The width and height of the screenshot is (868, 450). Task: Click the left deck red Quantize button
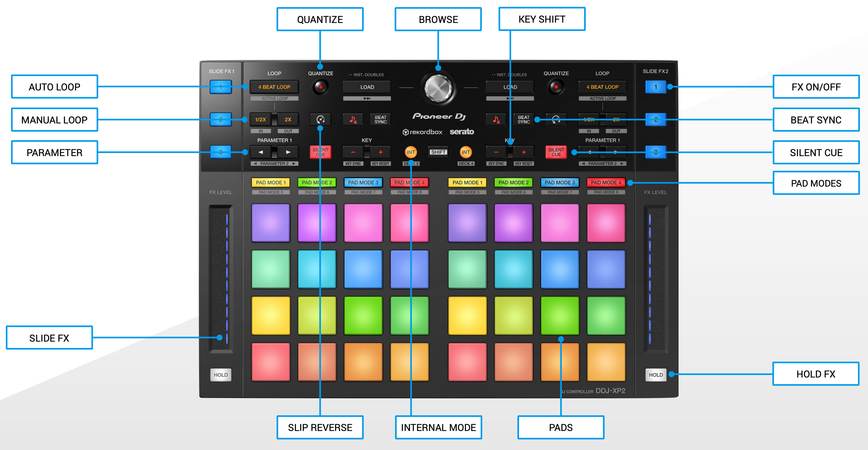click(x=320, y=87)
